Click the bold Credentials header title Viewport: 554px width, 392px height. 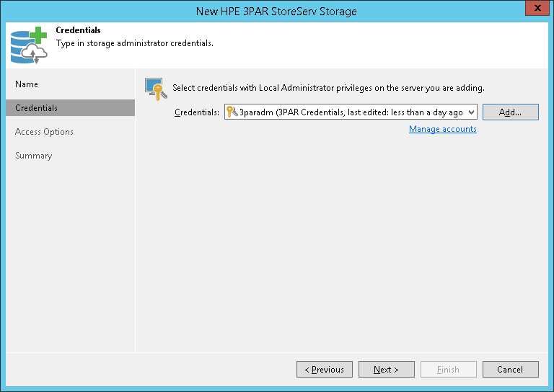tap(78, 31)
